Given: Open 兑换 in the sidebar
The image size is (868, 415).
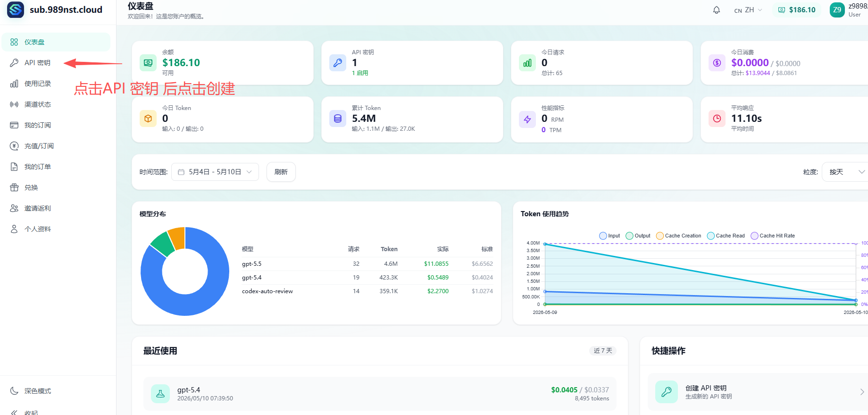Looking at the screenshot, I should [x=56, y=187].
